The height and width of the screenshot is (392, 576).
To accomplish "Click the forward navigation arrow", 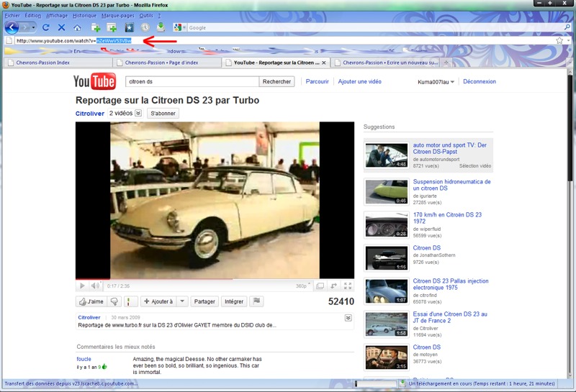I will tap(24, 27).
